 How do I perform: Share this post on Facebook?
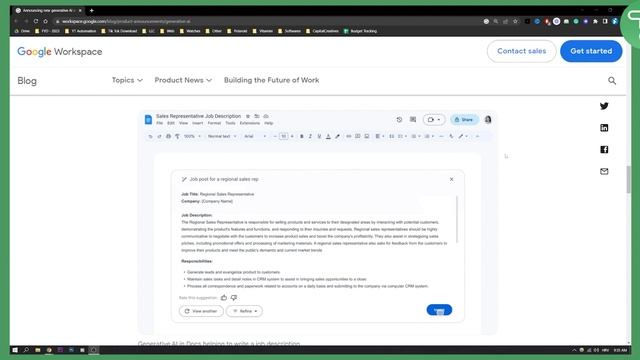click(604, 149)
